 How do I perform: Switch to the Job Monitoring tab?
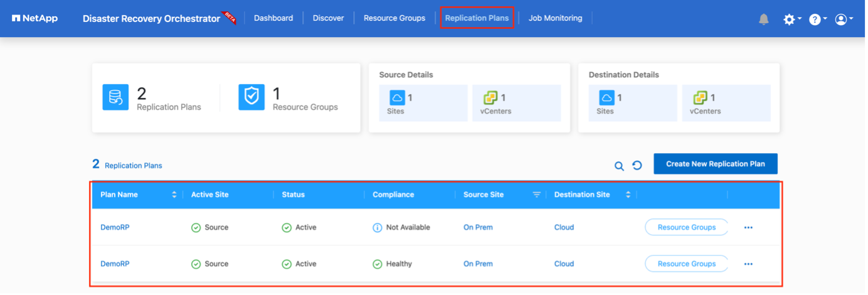[x=555, y=18]
